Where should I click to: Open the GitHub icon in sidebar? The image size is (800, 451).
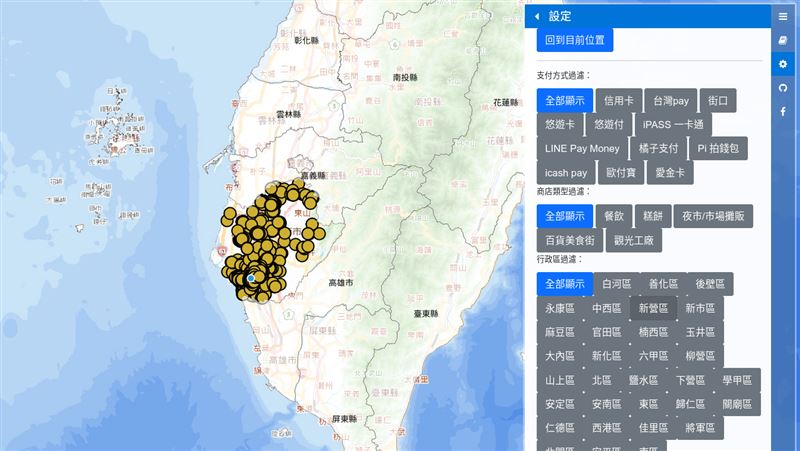[x=783, y=88]
